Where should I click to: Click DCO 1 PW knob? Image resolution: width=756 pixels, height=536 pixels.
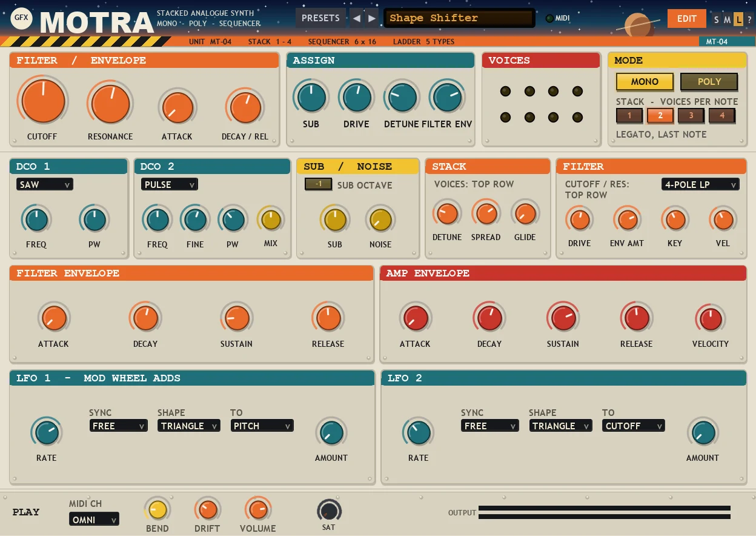pyautogui.click(x=94, y=220)
